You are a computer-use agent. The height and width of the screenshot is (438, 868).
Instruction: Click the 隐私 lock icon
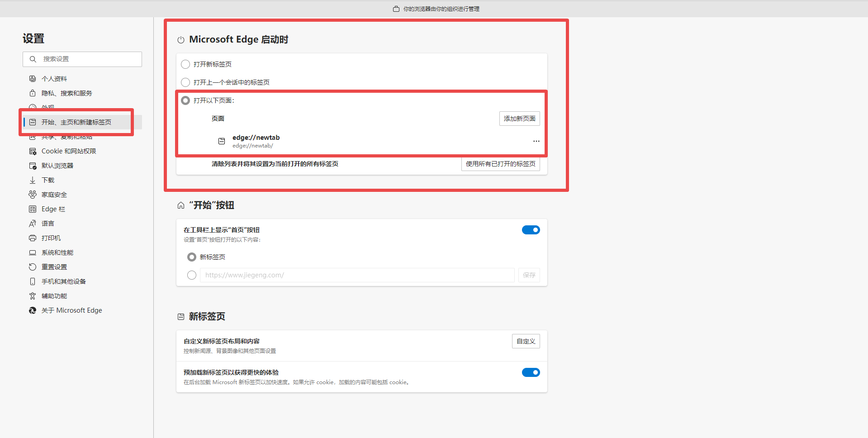(33, 93)
